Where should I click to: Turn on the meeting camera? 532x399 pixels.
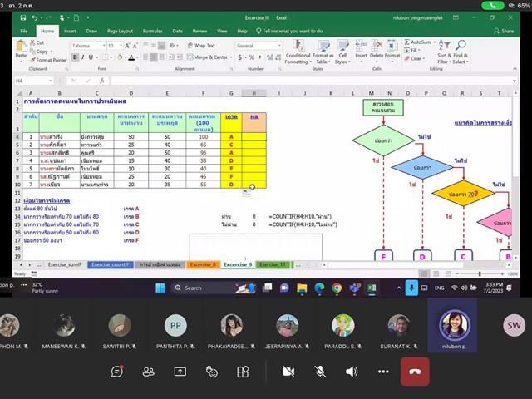point(288,372)
